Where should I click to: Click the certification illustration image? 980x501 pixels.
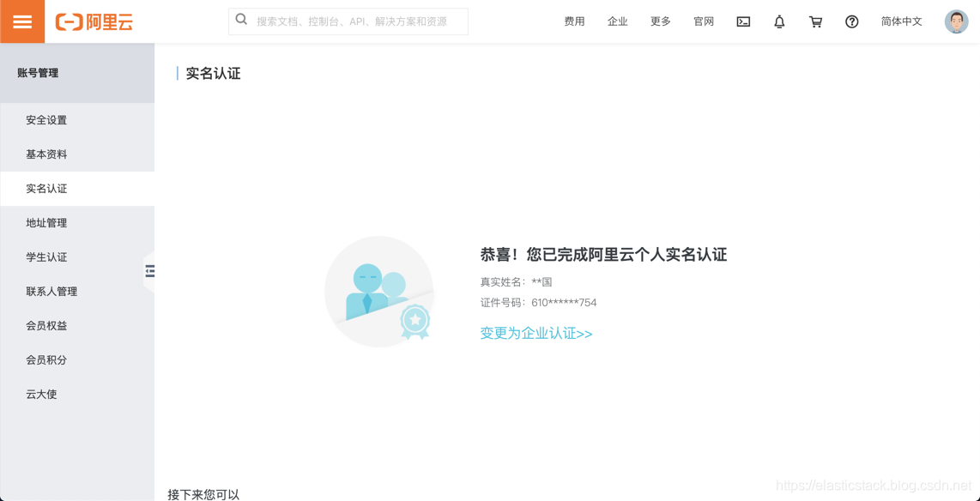coord(378,291)
